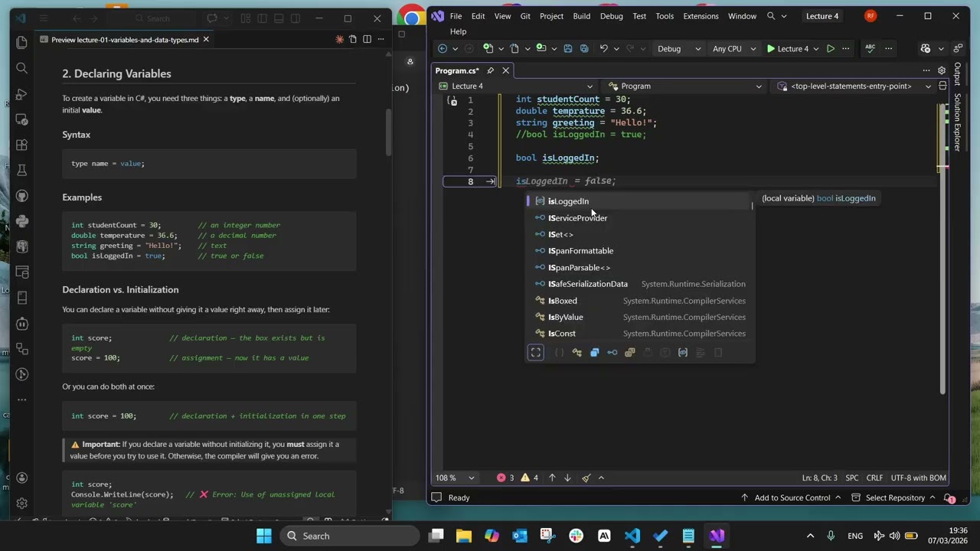Toggle the target-typed completion filter in IntelliSense
Image resolution: width=980 pixels, height=551 pixels.
click(x=536, y=352)
